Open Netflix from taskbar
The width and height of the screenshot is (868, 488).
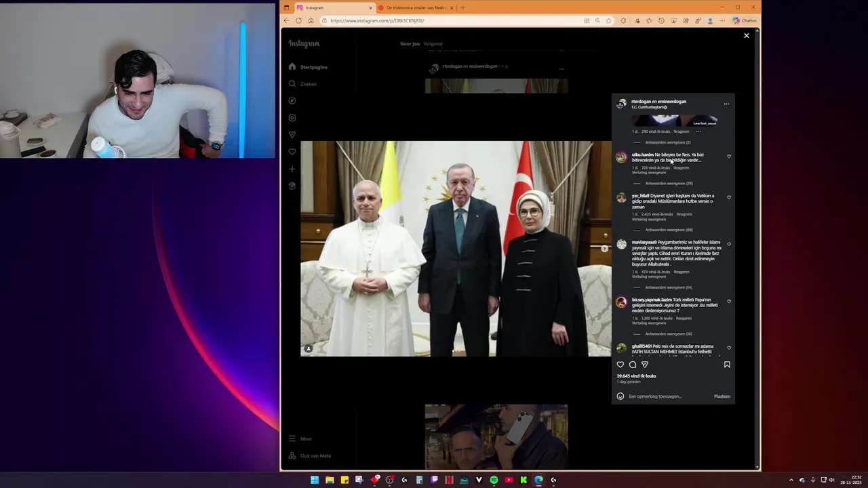[449, 480]
